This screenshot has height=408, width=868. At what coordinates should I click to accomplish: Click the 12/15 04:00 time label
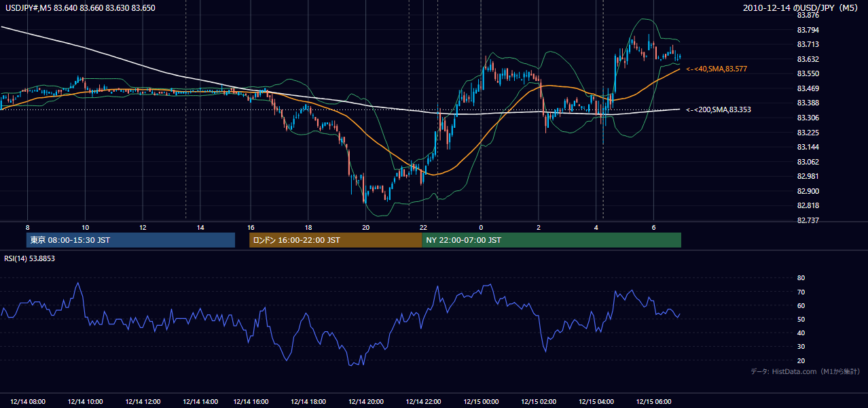point(596,402)
